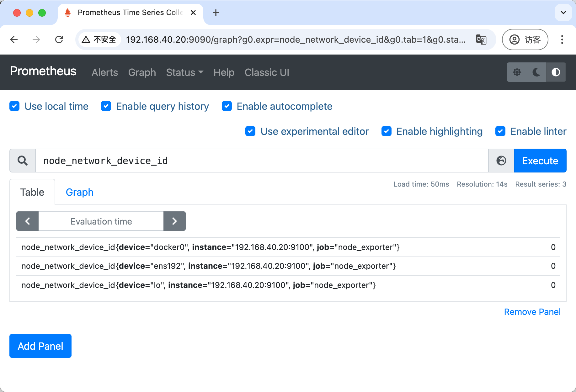
Task: Click the search magnifier icon beside query
Action: (23, 161)
